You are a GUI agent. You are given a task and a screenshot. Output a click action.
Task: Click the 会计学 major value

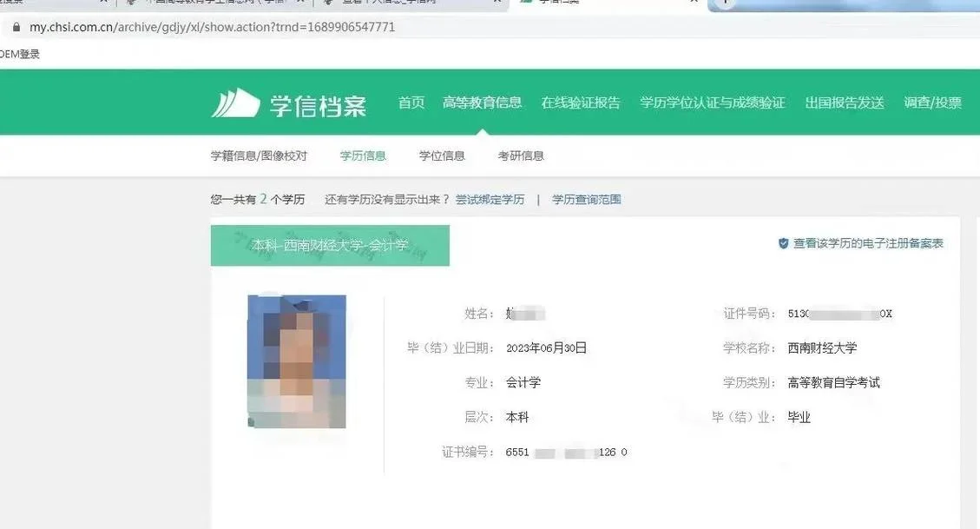pos(523,383)
